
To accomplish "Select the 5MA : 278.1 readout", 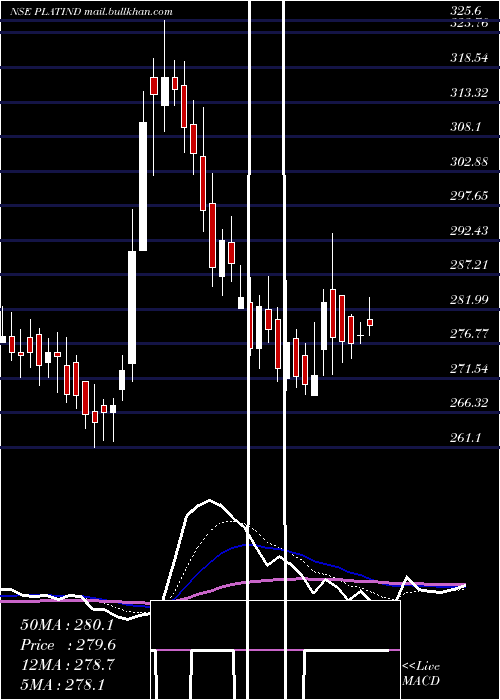I will [63, 684].
